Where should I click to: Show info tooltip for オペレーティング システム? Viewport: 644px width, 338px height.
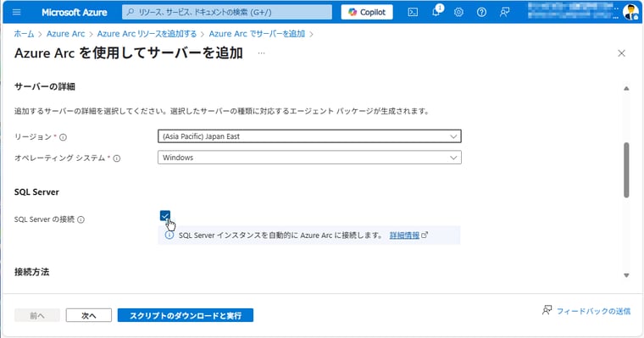(117, 158)
